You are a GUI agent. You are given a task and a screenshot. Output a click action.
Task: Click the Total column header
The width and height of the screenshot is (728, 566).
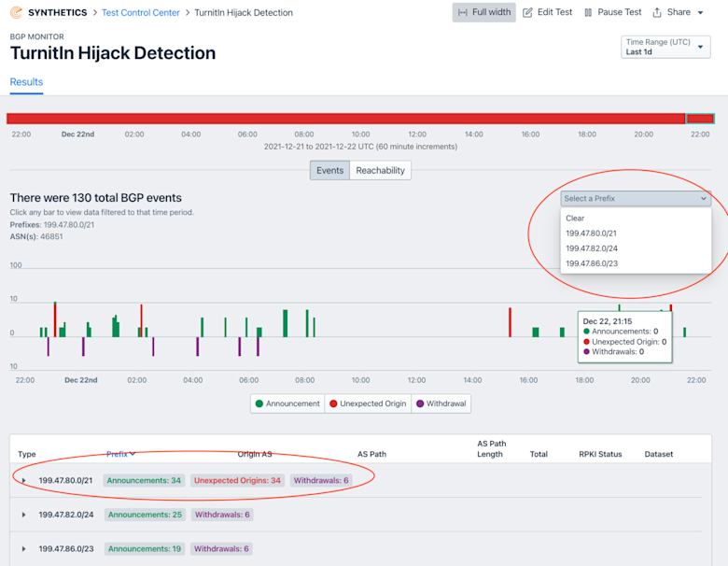539,454
